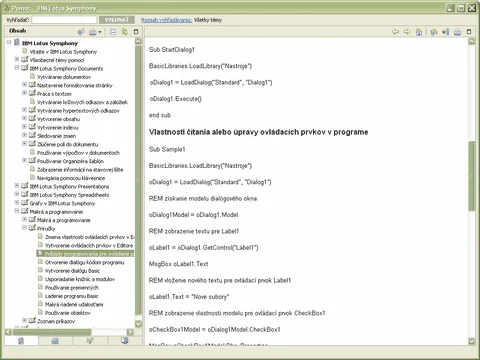Go back to the previous help page
The image size is (480, 360).
395,32
